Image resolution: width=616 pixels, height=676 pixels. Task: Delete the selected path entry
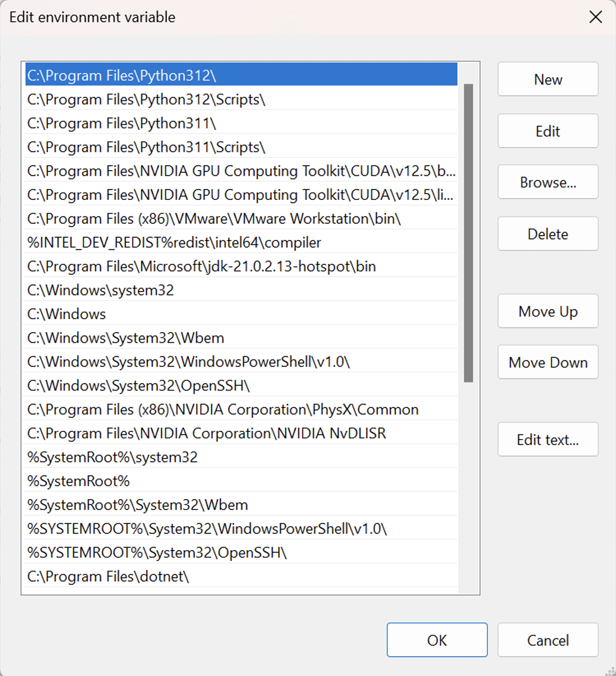pyautogui.click(x=548, y=234)
